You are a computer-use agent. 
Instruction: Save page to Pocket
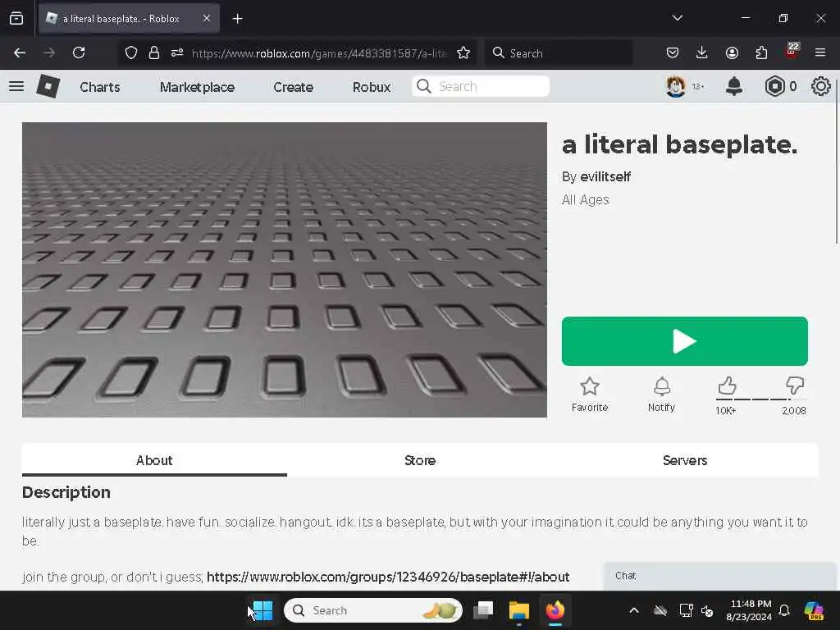click(x=673, y=52)
